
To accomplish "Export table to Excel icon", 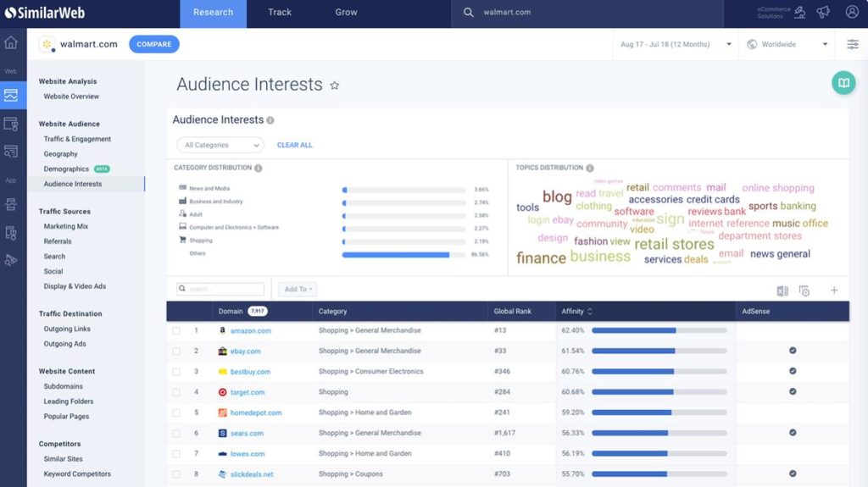I will coord(782,291).
